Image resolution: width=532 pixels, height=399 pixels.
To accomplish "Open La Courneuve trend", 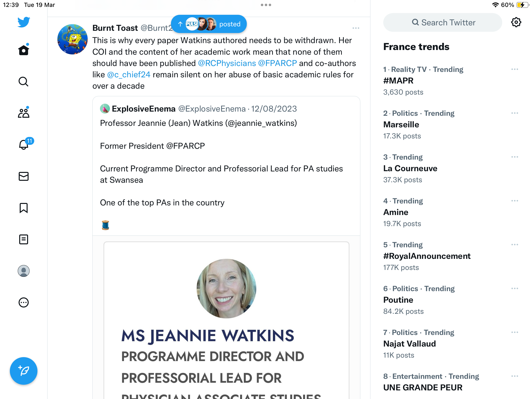I will tap(410, 168).
